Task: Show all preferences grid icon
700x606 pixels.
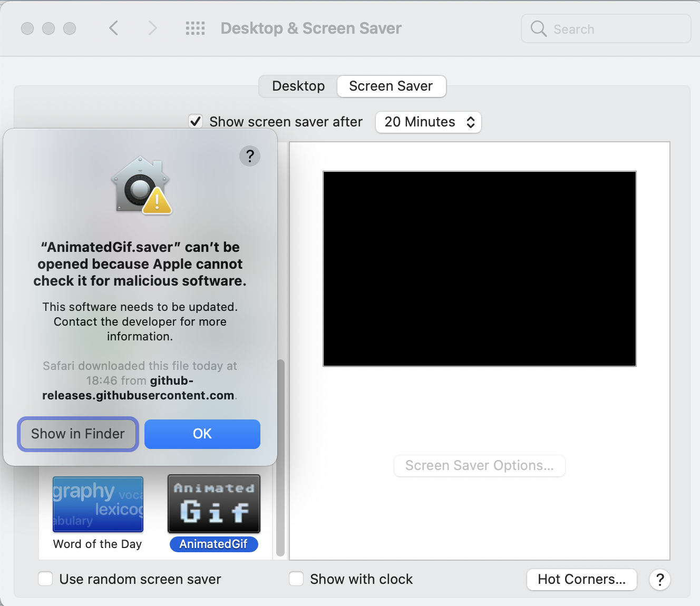Action: pos(195,28)
